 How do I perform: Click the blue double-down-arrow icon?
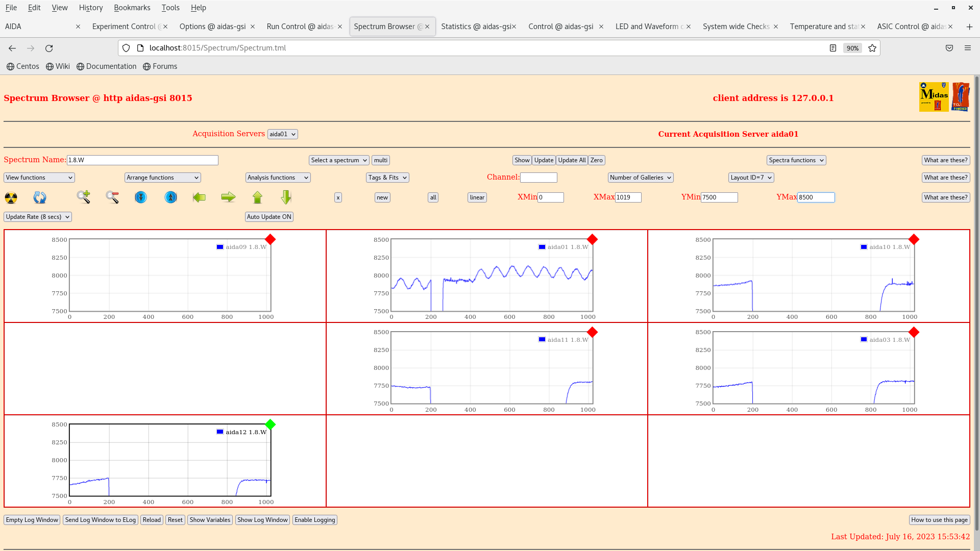[x=141, y=197]
